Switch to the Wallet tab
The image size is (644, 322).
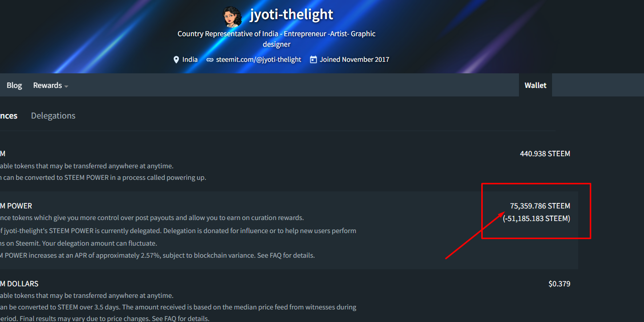(535, 85)
